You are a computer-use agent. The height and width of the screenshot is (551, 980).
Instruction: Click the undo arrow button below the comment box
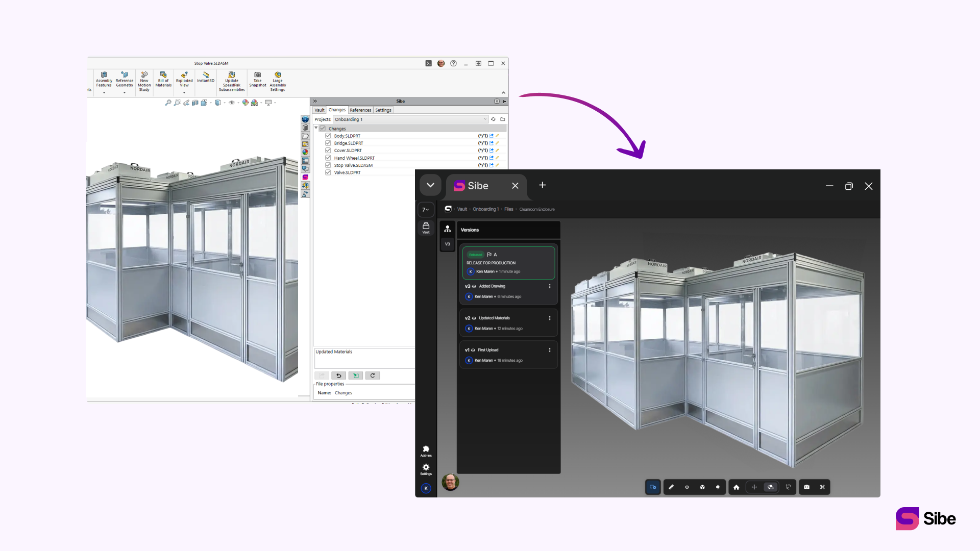[339, 375]
